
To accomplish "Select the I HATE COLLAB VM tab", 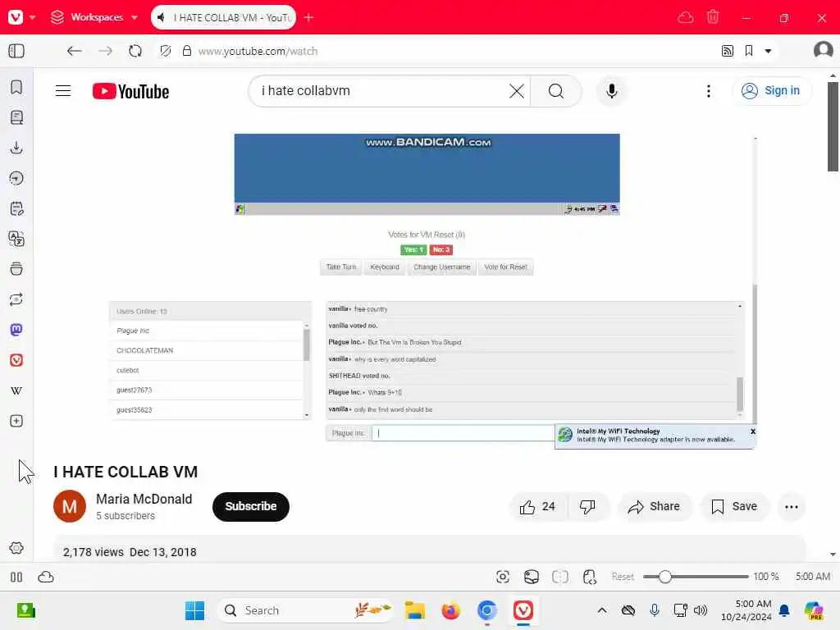I will pos(223,18).
